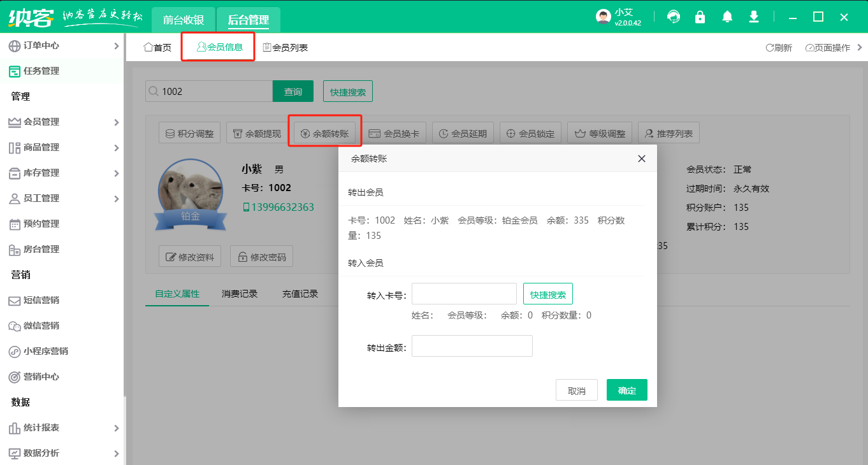The height and width of the screenshot is (465, 868).
Task: Focus the 转出金额 amount field
Action: pyautogui.click(x=472, y=347)
